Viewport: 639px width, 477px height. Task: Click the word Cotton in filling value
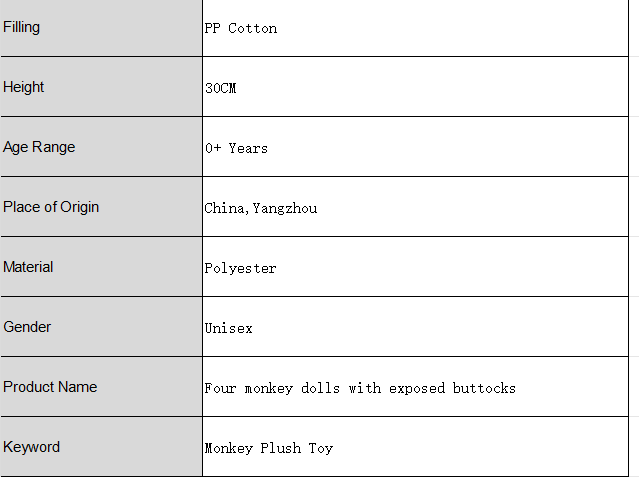pos(253,28)
